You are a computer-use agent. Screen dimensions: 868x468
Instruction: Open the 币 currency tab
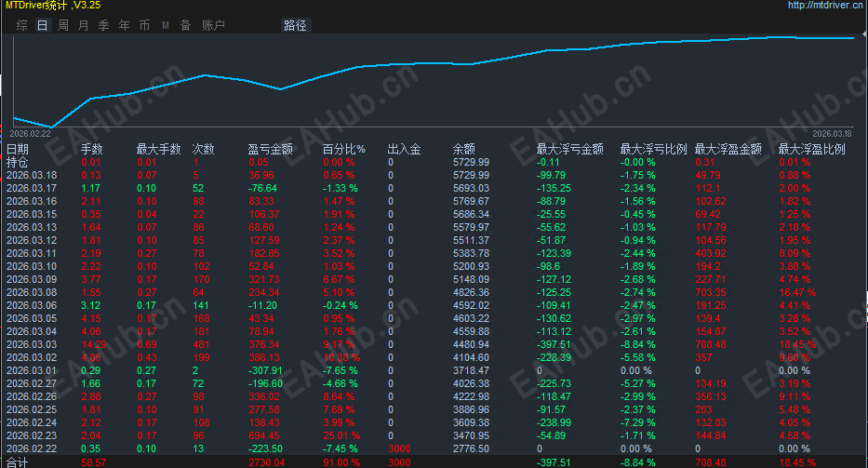pyautogui.click(x=144, y=25)
